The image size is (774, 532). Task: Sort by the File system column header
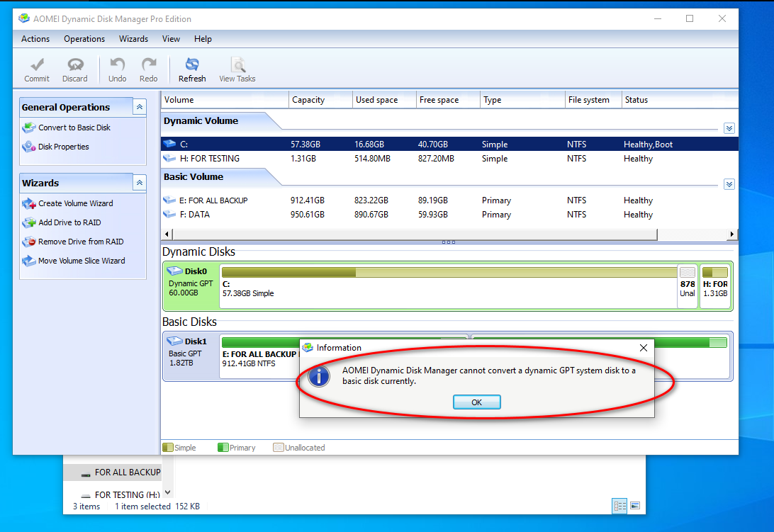tap(593, 100)
